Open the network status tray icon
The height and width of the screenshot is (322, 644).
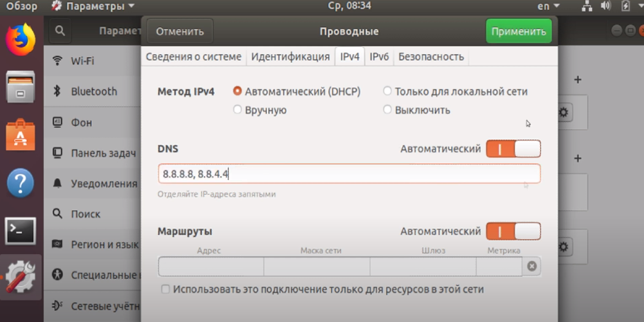tap(586, 6)
